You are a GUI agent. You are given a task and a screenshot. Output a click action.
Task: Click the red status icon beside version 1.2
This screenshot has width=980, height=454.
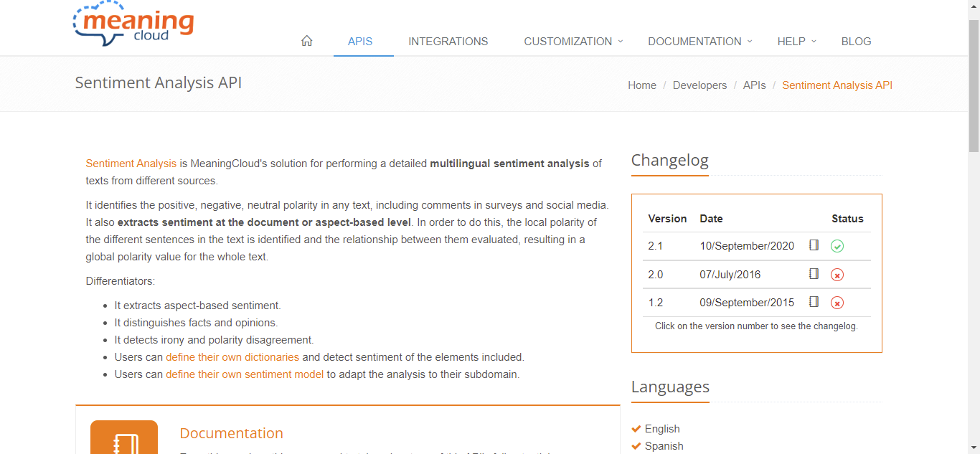(x=837, y=302)
